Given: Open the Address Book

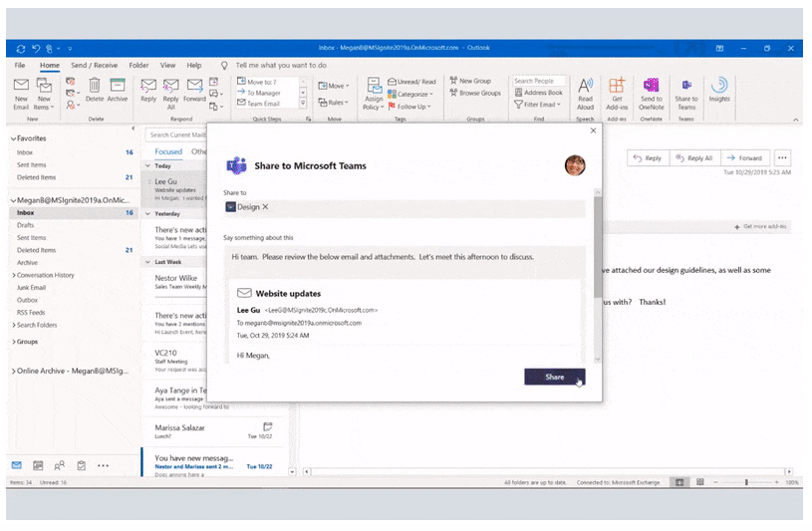Looking at the screenshot, I should pyautogui.click(x=539, y=93).
